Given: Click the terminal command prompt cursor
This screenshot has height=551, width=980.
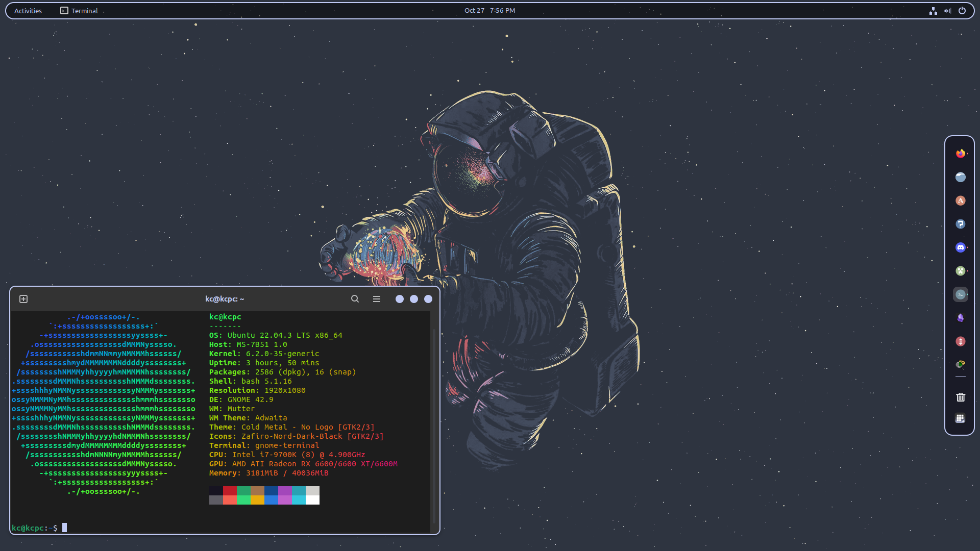Looking at the screenshot, I should pyautogui.click(x=64, y=528).
